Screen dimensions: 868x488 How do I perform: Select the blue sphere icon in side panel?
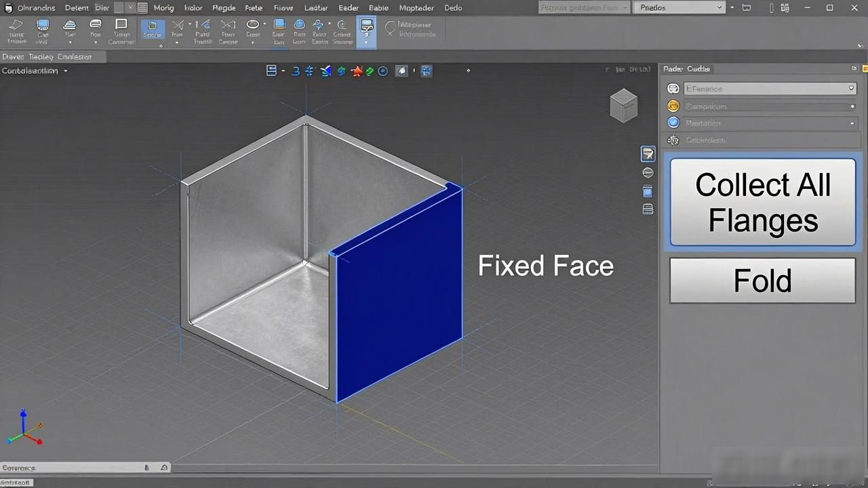coord(673,123)
